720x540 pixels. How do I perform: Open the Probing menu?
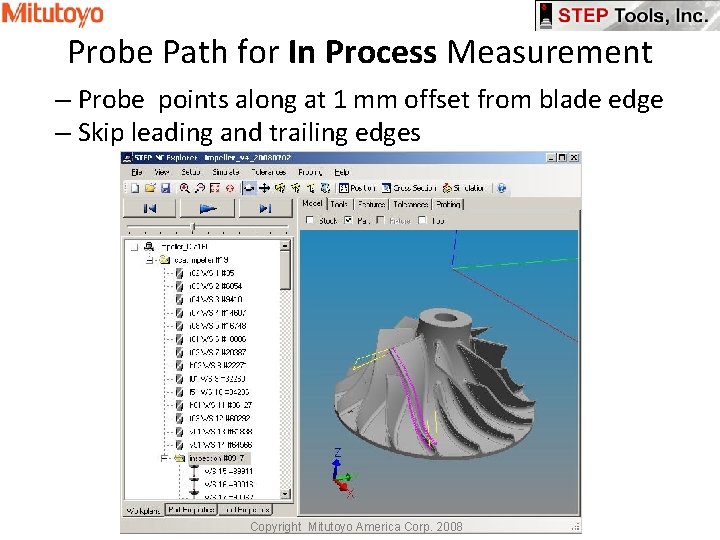coord(310,172)
